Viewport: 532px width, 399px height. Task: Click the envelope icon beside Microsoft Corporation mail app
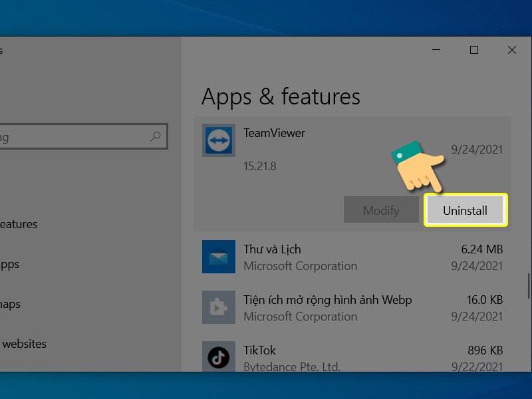(218, 257)
